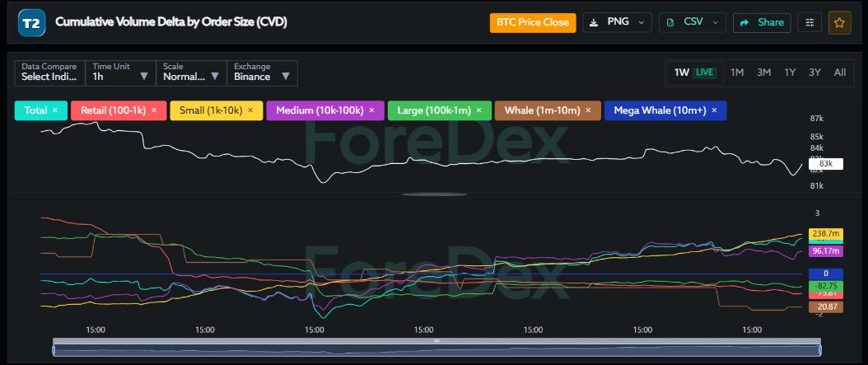
Task: Click the Share arrow icon
Action: 744,23
